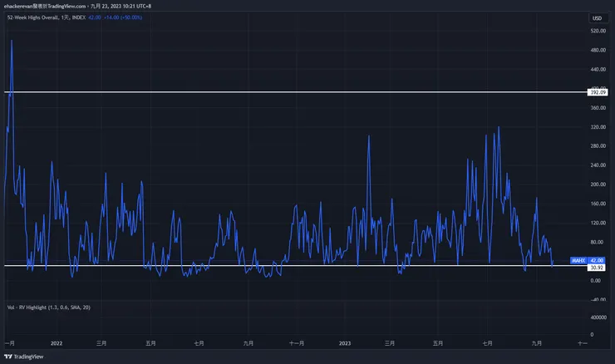Click the 30.92 horizontal line price label
Screen dimensions: 615x364
(597, 268)
